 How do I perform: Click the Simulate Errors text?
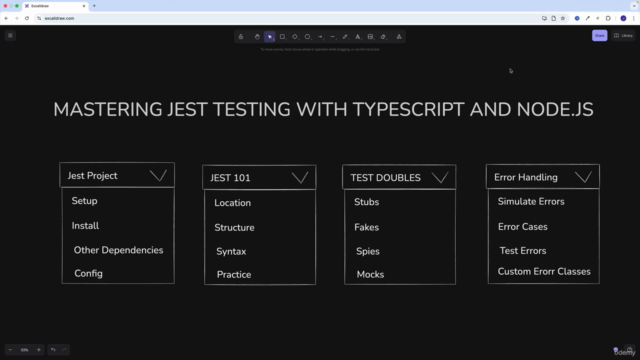coord(531,202)
